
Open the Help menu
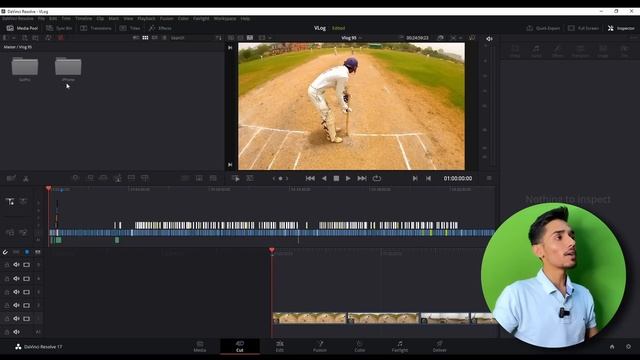click(x=245, y=19)
